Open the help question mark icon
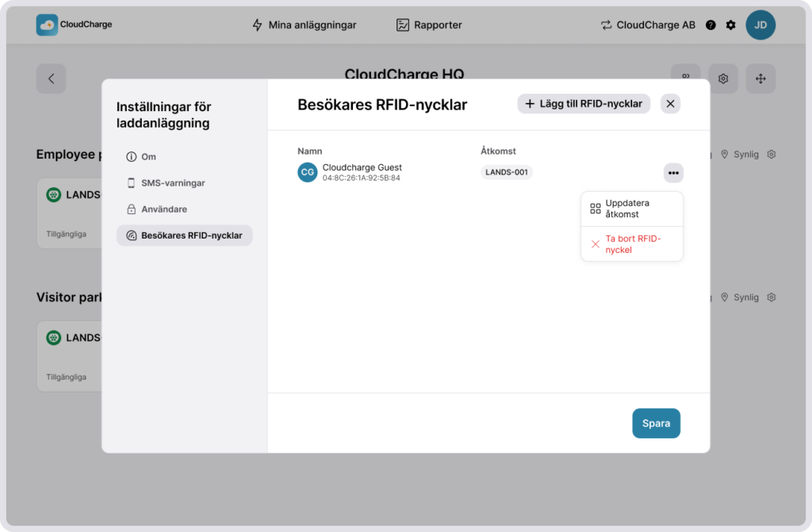 [x=710, y=25]
